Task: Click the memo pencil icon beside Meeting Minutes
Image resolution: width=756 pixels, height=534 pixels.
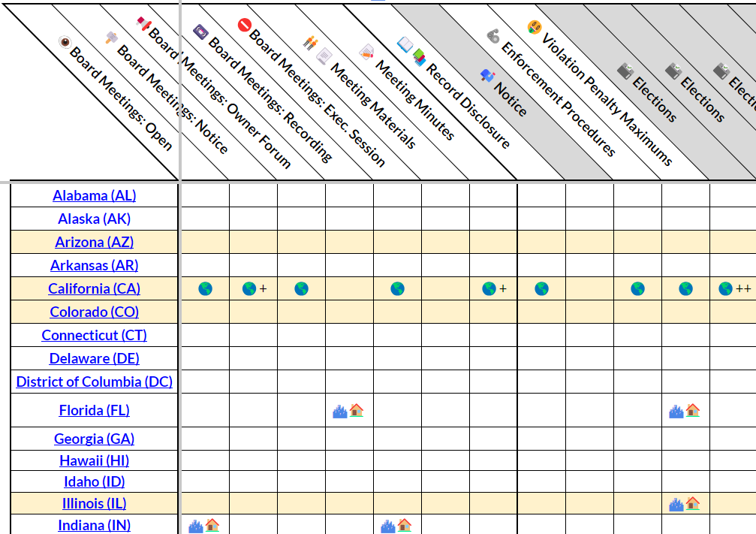Action: (x=367, y=51)
